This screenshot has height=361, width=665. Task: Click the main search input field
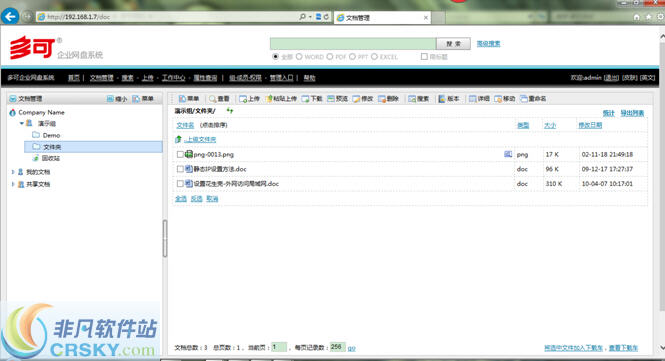[353, 44]
